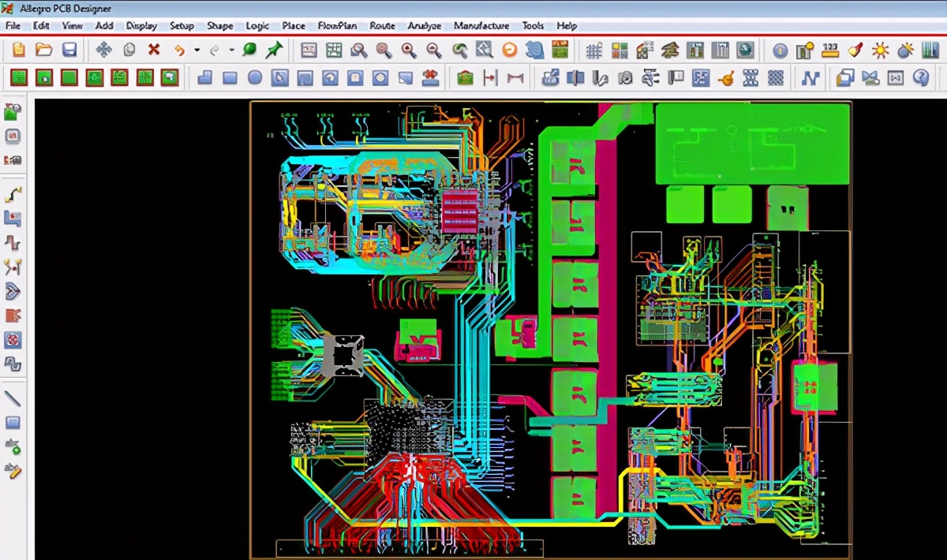Click the orange Undo arrow
The width and height of the screenshot is (947, 560).
click(x=180, y=50)
